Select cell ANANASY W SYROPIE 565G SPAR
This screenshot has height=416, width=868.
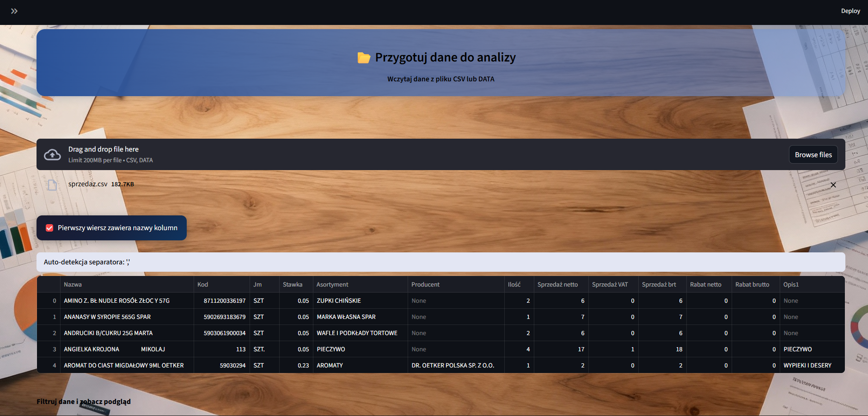[x=127, y=317]
